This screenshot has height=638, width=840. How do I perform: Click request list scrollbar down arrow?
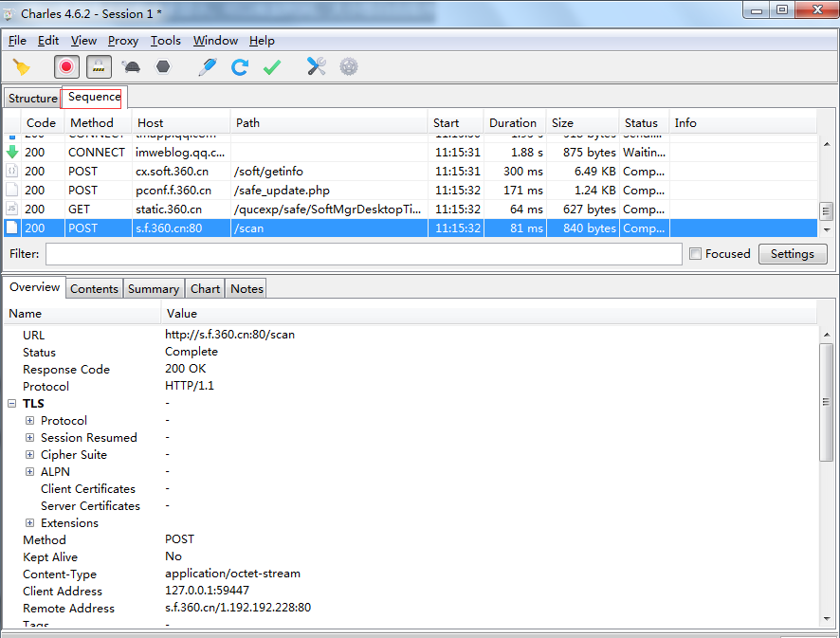827,229
